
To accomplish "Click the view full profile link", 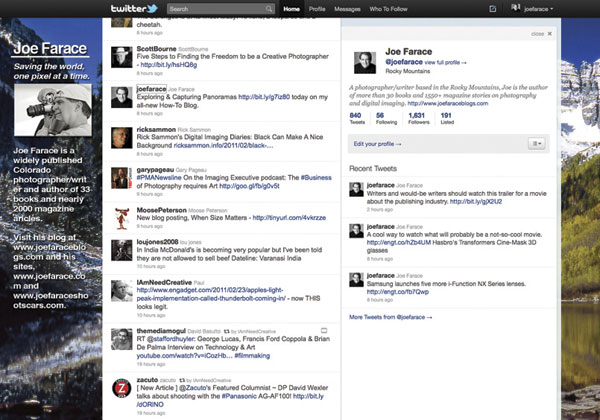I will click(x=445, y=62).
